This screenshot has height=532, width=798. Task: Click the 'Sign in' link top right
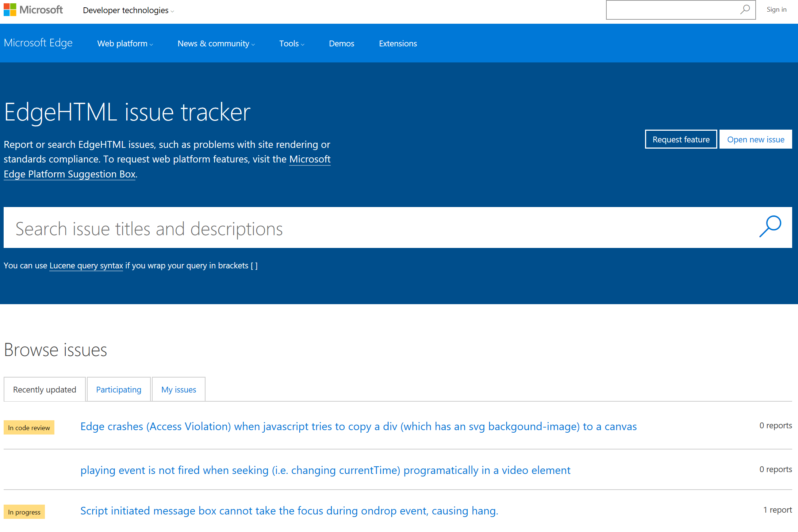[x=778, y=9]
